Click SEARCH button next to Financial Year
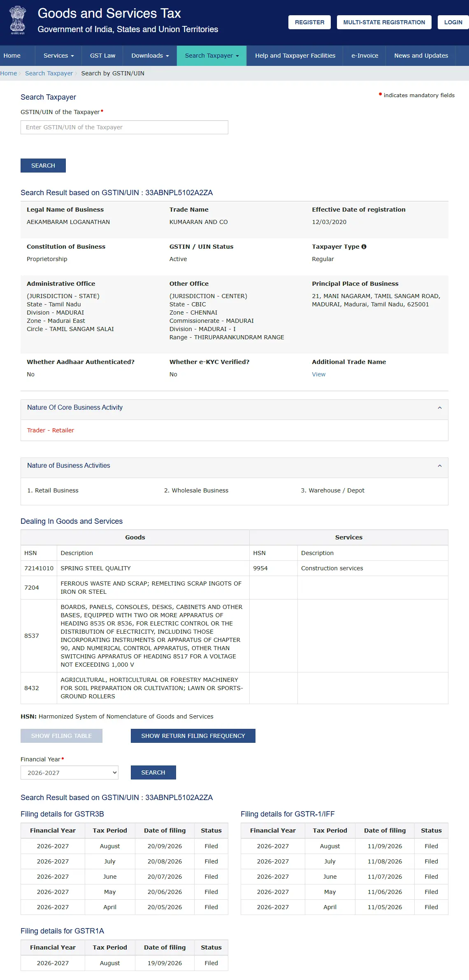469x980 pixels. (x=153, y=772)
